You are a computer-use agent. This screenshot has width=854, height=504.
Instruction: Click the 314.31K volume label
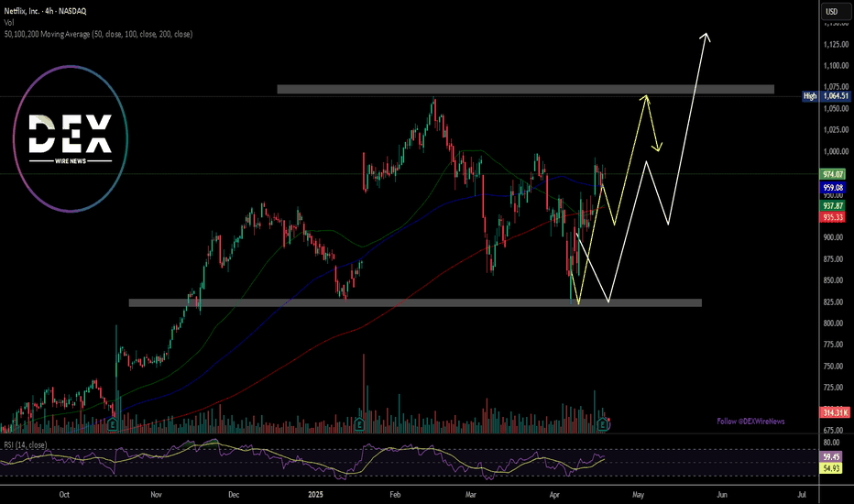[835, 412]
